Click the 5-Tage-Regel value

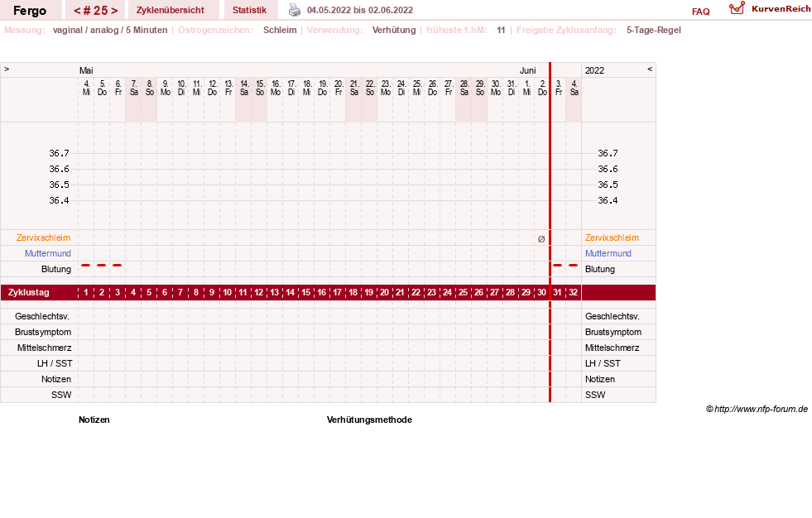click(x=654, y=30)
